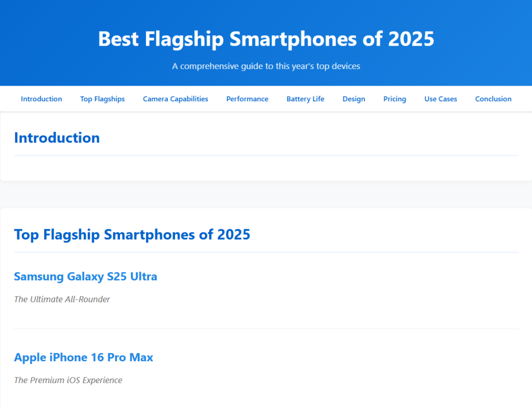
Task: Select the Samsung Galaxy S25 Ultra heading
Action: pyautogui.click(x=86, y=277)
